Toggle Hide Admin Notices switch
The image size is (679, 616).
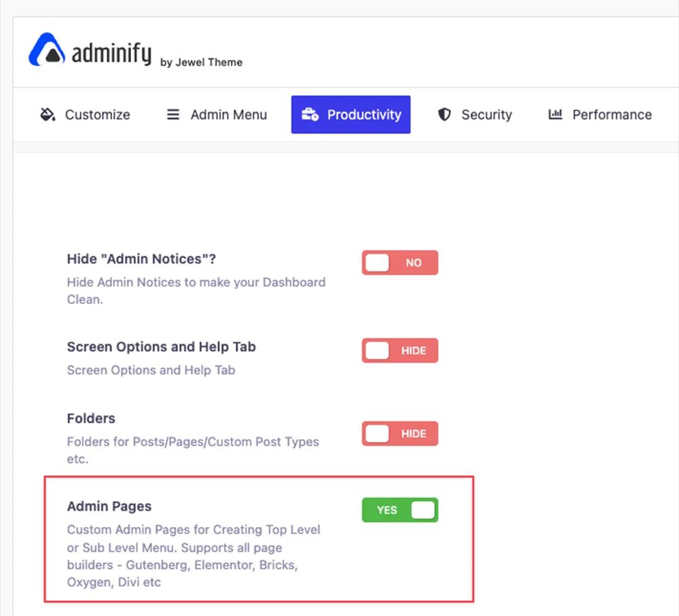(400, 263)
